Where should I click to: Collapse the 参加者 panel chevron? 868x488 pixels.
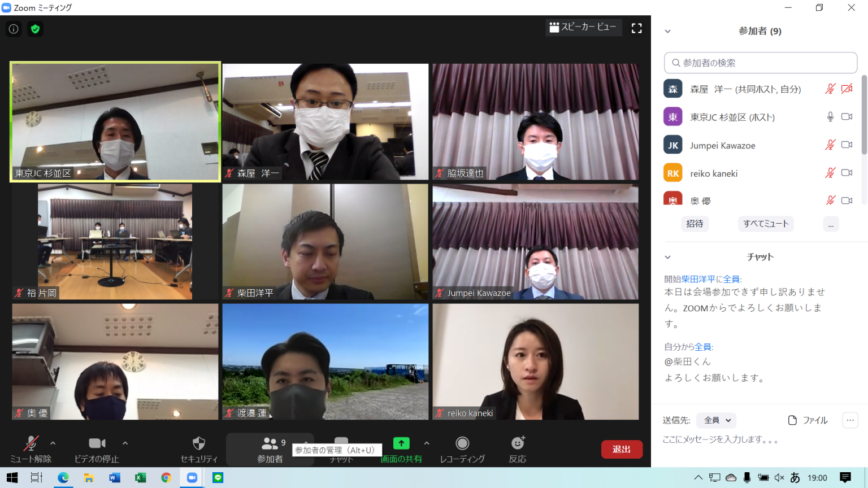667,32
